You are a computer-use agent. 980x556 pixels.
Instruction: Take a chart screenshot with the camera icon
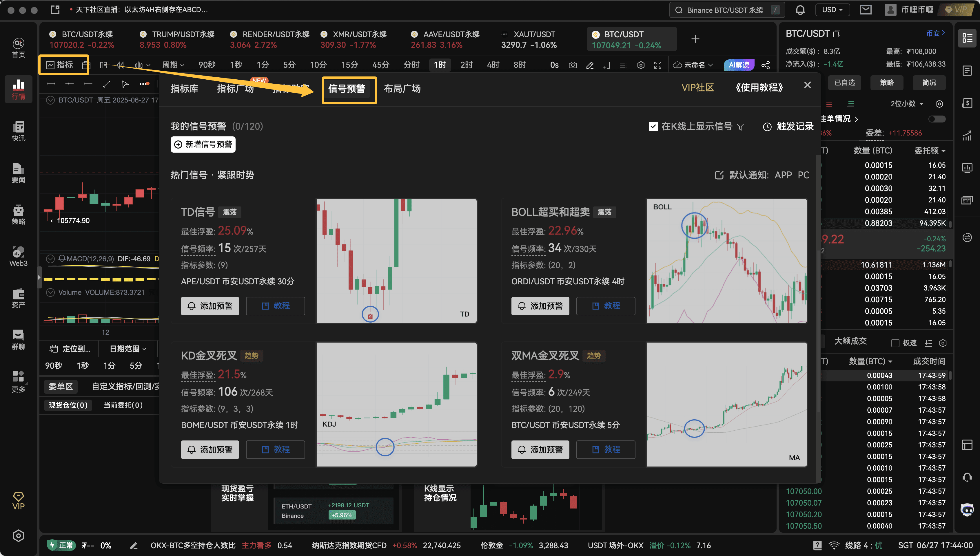coord(573,65)
